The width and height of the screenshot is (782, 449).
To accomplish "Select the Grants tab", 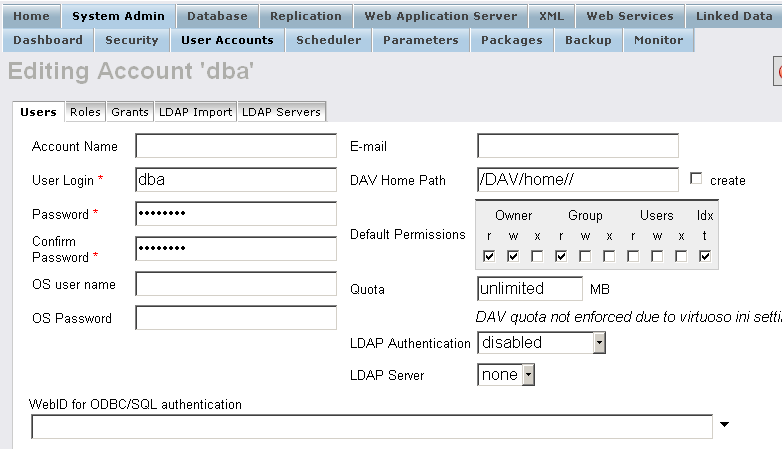I will pos(129,112).
